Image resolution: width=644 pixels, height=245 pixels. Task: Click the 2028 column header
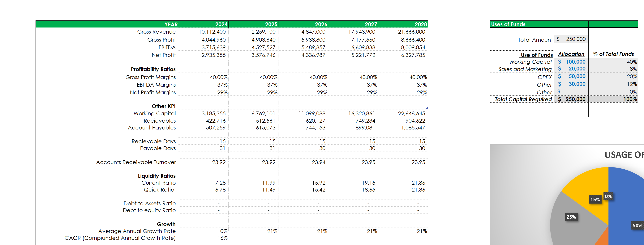tap(421, 24)
